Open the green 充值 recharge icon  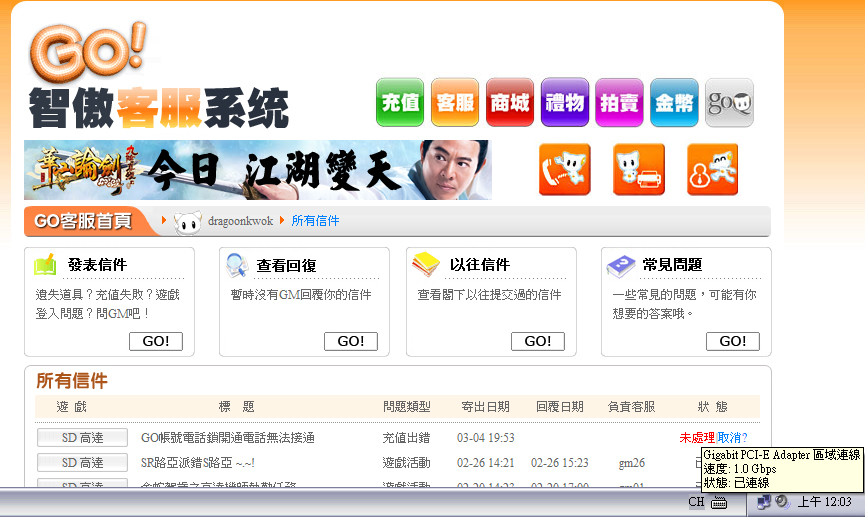(x=400, y=103)
